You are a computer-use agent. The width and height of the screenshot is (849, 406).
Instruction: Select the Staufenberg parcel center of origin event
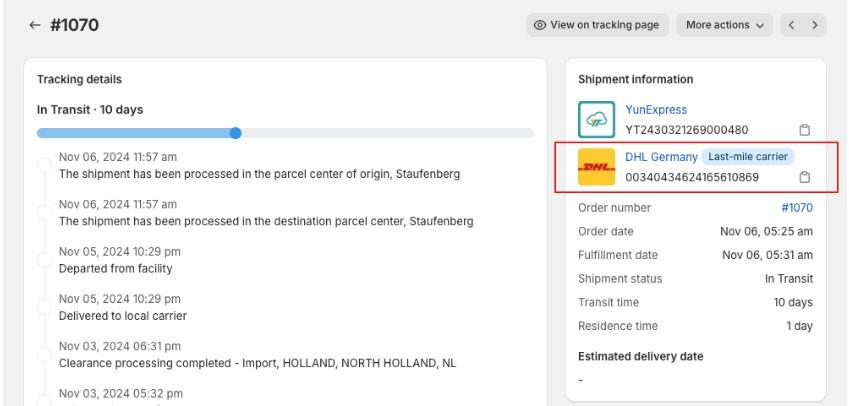click(x=259, y=166)
